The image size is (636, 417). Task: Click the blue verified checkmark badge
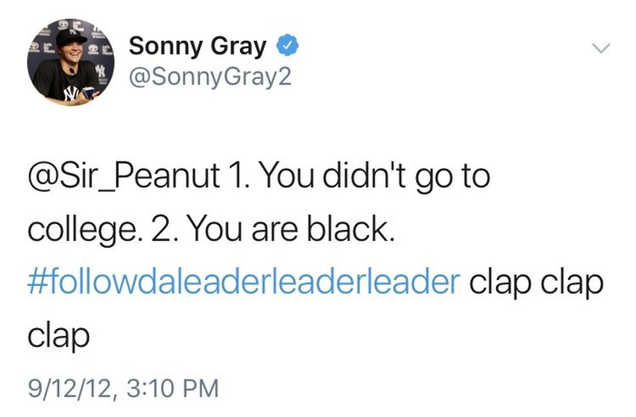tap(288, 46)
